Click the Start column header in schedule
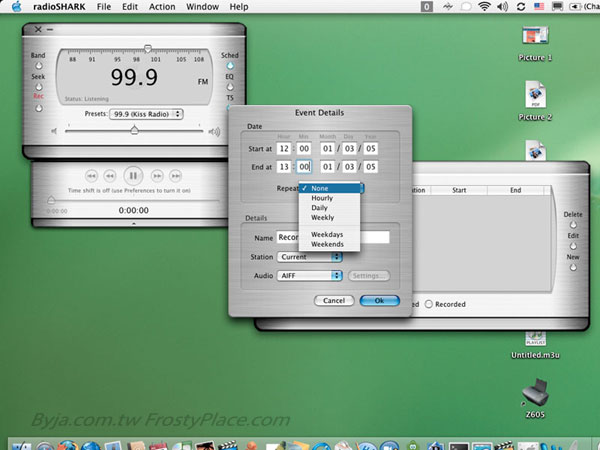The width and height of the screenshot is (600, 450). [x=459, y=190]
